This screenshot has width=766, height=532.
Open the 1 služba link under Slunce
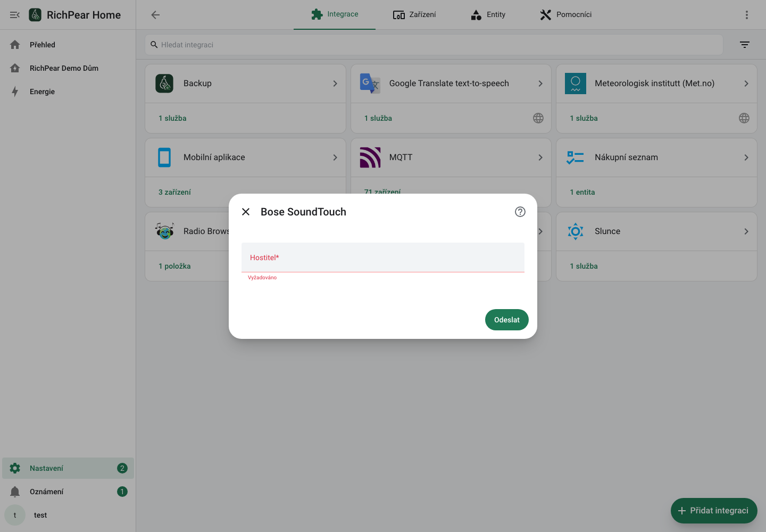(x=584, y=266)
